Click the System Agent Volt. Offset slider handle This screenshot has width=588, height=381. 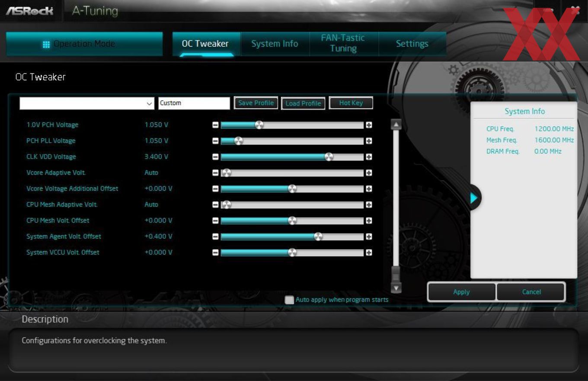318,237
